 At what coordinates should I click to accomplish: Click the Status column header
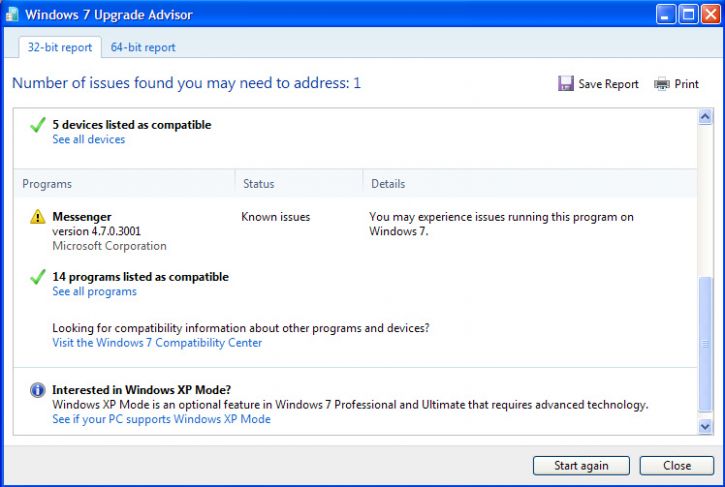(299, 184)
